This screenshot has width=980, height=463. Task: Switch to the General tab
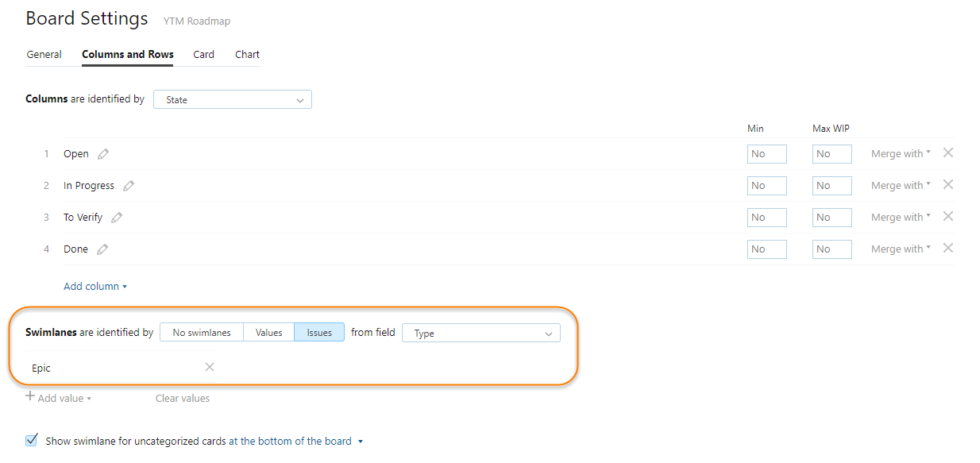(x=44, y=55)
